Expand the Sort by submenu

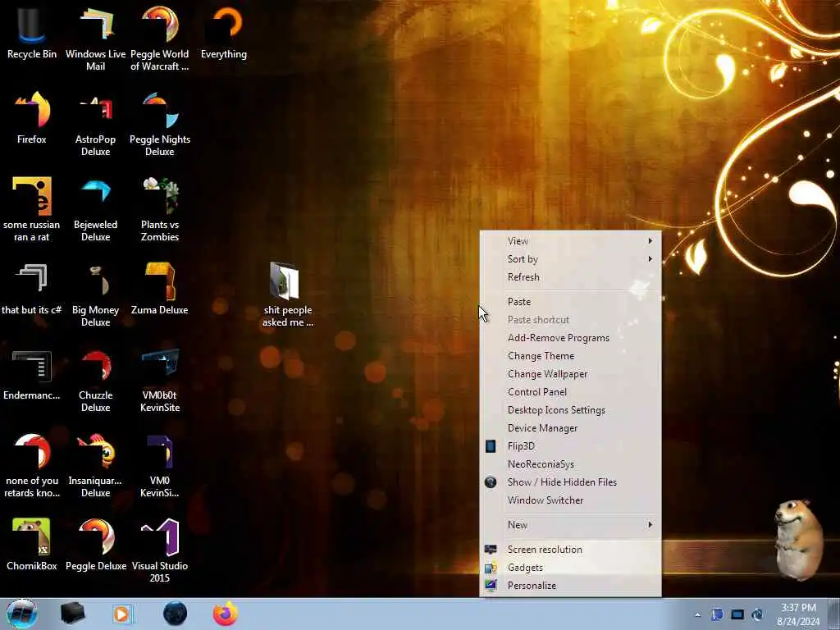(571, 259)
